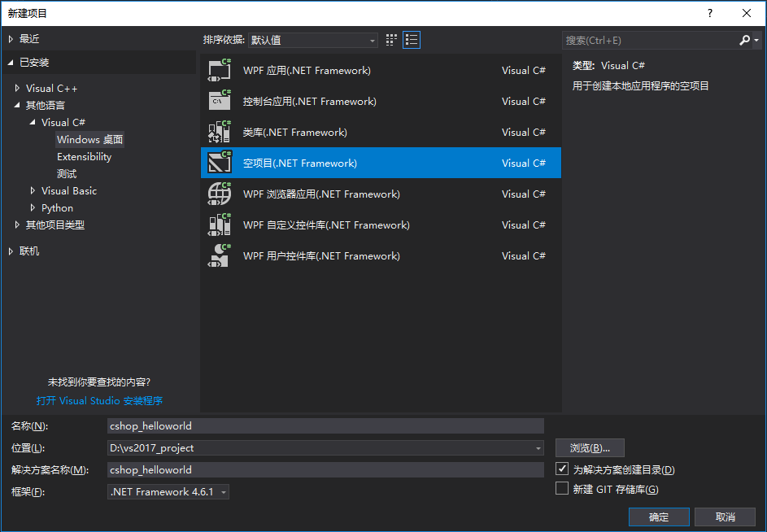
Task: Expand the 其他项目类型 node arrow
Action: click(18, 225)
